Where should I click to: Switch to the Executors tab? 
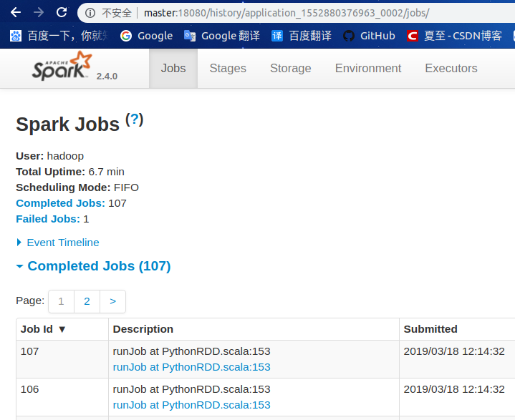(x=451, y=68)
